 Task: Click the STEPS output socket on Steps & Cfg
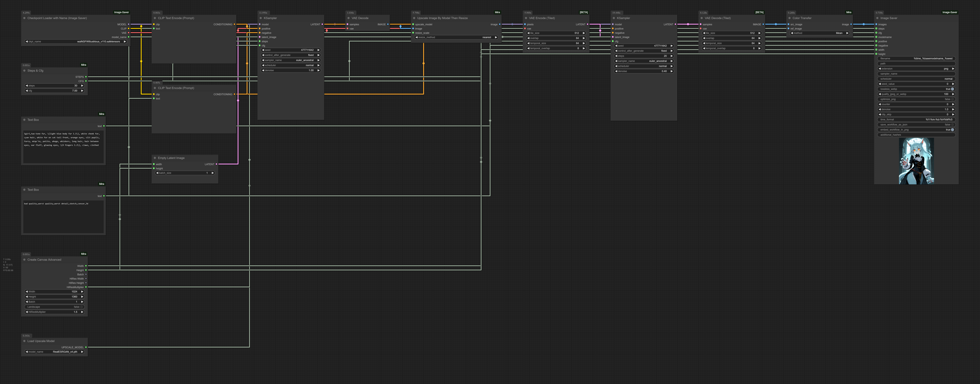tap(86, 77)
